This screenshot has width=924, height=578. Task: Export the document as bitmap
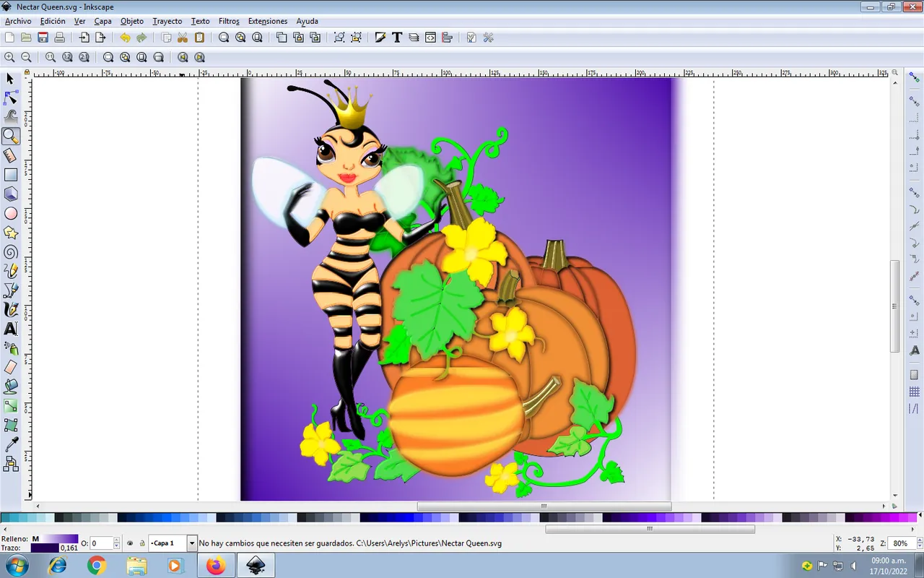pyautogui.click(x=101, y=38)
